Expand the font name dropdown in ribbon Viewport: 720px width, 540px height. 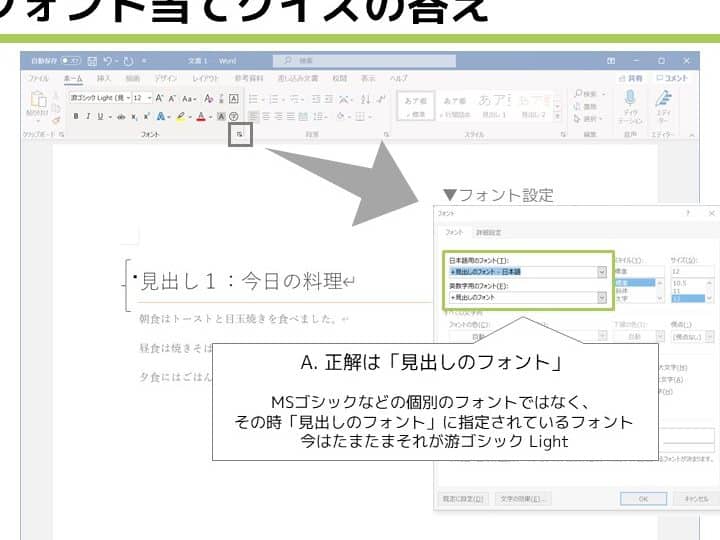pyautogui.click(x=126, y=98)
